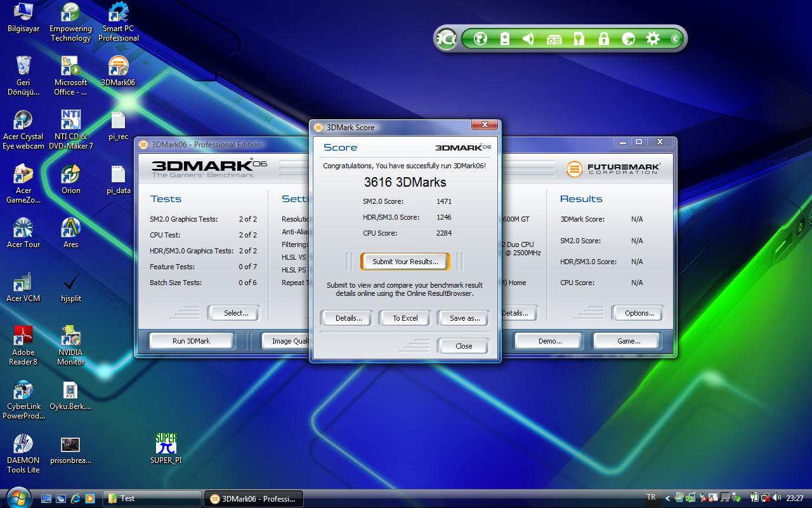Select the Geri Dönüşüm recycle bin icon
The height and width of the screenshot is (508, 812).
(x=23, y=76)
